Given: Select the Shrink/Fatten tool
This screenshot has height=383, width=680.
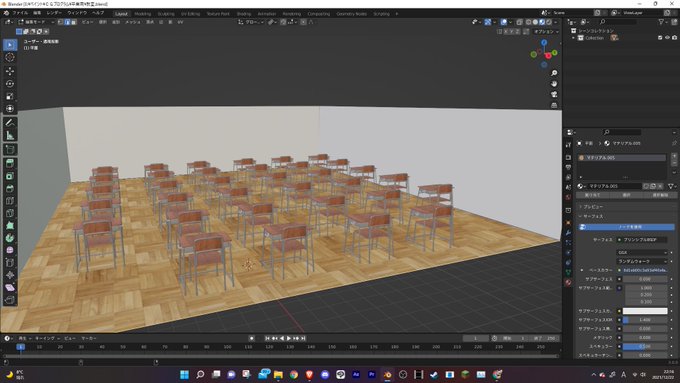Looking at the screenshot, I should (10, 275).
